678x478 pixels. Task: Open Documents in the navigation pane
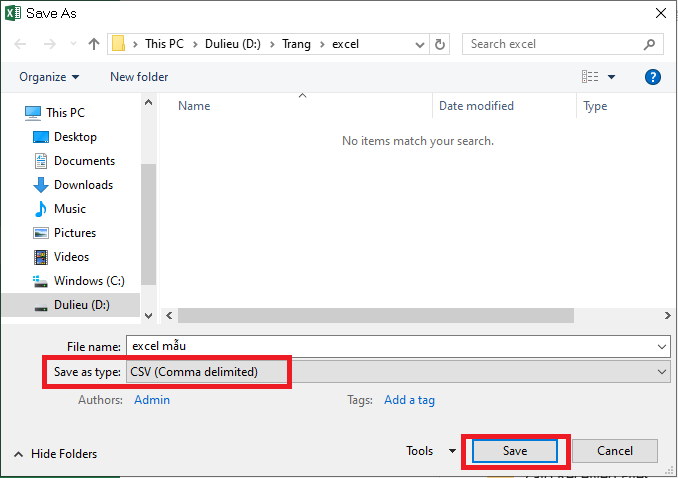(x=84, y=161)
